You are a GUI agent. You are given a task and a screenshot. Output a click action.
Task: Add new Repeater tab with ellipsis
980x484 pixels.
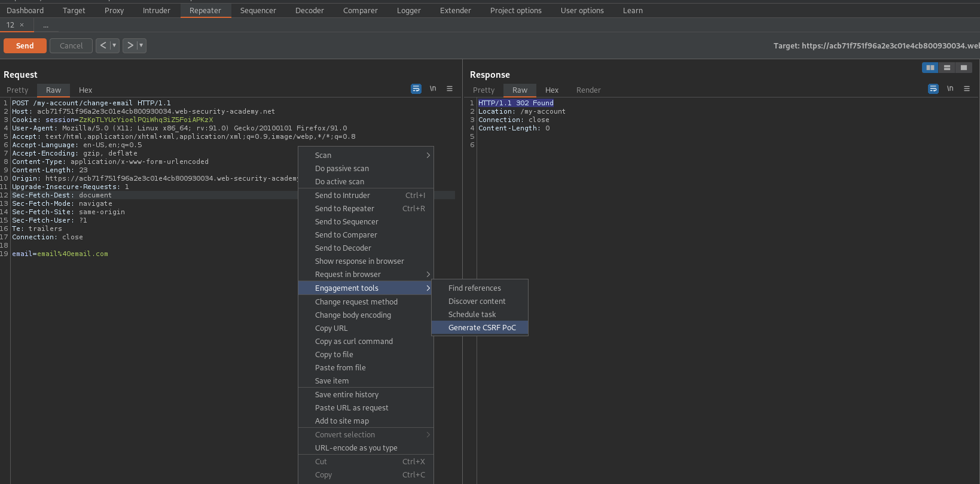point(46,25)
